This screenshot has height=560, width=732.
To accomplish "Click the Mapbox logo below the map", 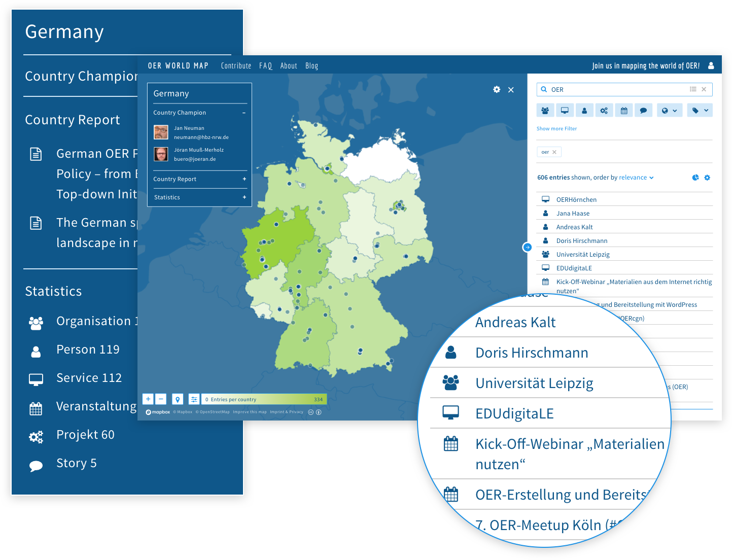I will (158, 412).
